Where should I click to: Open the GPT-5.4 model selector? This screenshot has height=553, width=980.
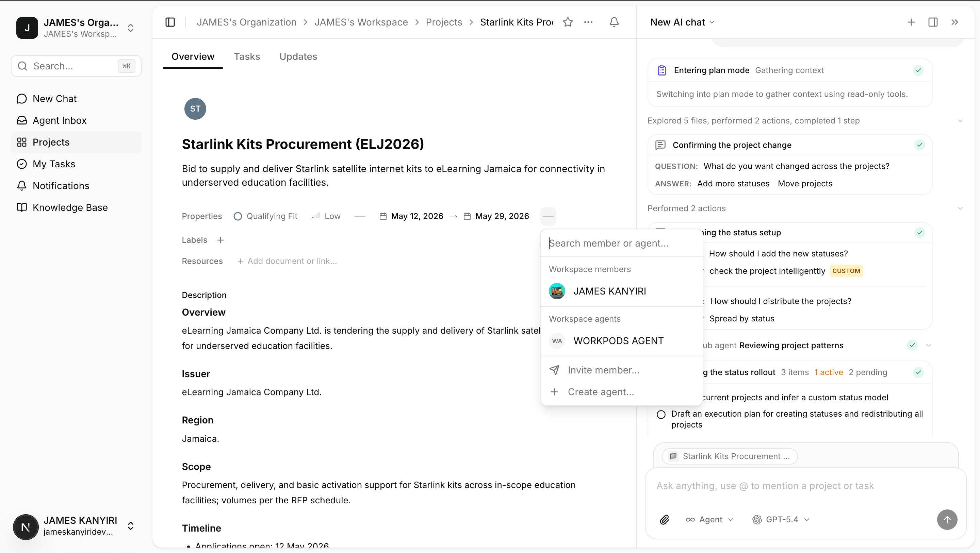click(x=781, y=520)
